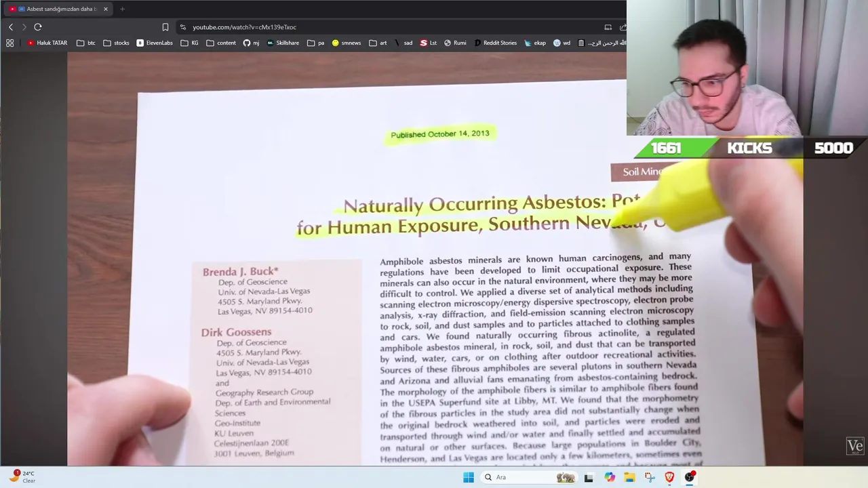This screenshot has height=488, width=868.
Task: Select the Asbest YouTube browser tab
Action: coord(58,9)
